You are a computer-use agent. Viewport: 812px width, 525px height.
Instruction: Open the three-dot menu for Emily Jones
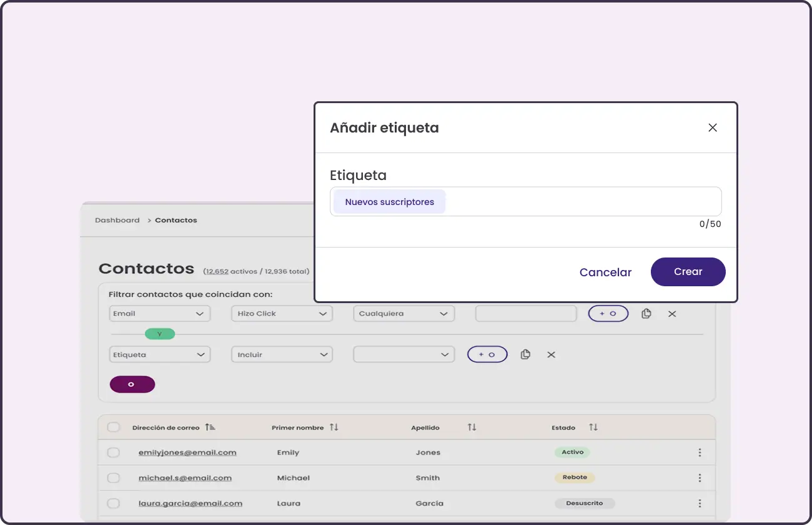pyautogui.click(x=700, y=452)
